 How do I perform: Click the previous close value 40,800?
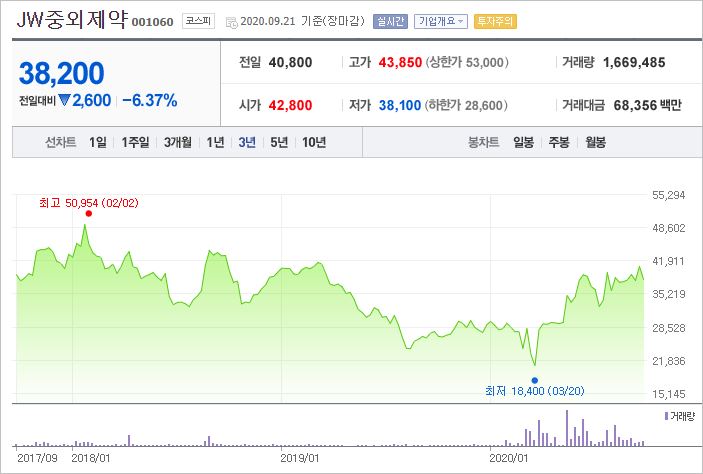(291, 62)
